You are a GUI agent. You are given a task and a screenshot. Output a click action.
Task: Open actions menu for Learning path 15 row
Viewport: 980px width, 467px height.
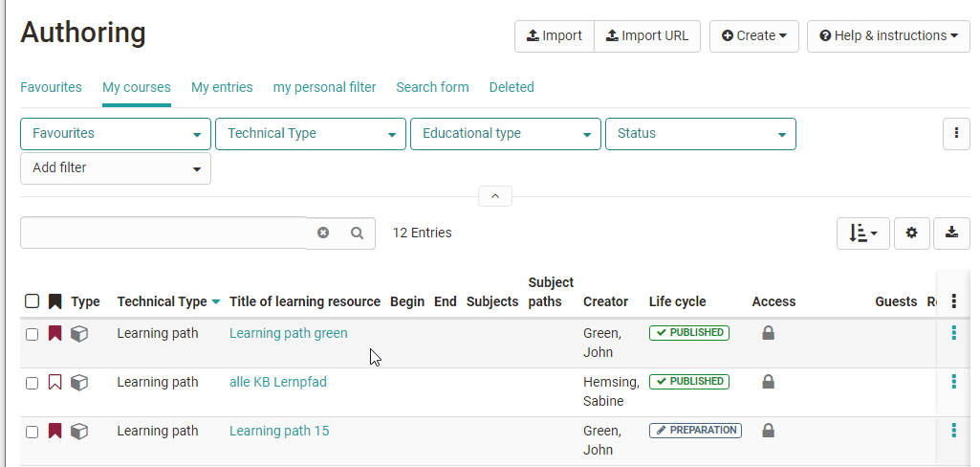pos(953,431)
